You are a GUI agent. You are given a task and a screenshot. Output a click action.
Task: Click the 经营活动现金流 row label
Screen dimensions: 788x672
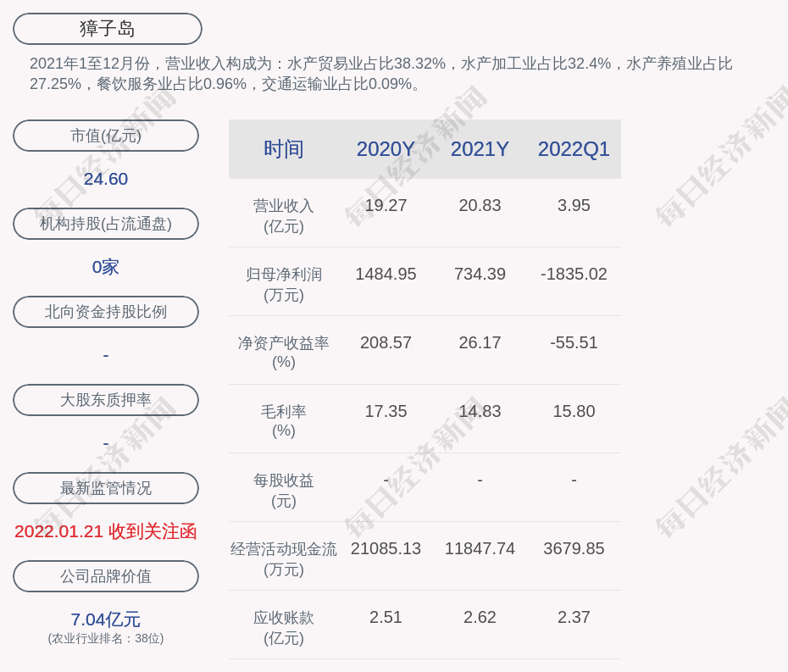pyautogui.click(x=283, y=558)
